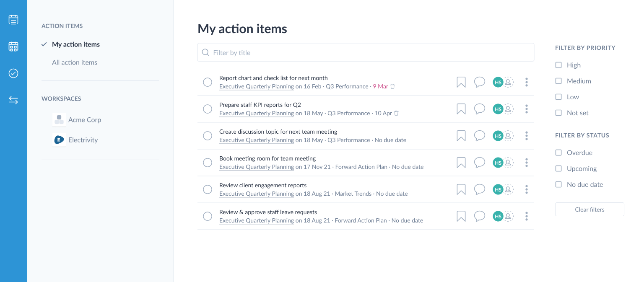Add assignee to 'Create discussion topic' item
This screenshot has width=644, height=282.
point(508,136)
